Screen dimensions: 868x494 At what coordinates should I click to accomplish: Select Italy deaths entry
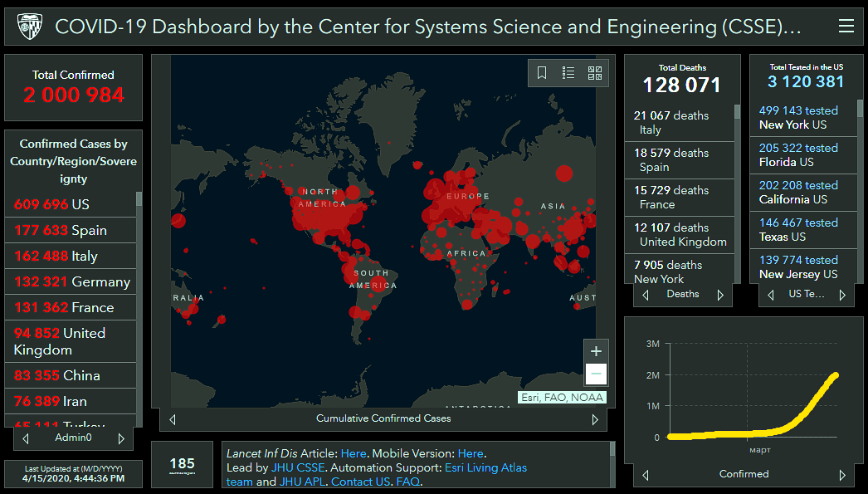(x=679, y=122)
